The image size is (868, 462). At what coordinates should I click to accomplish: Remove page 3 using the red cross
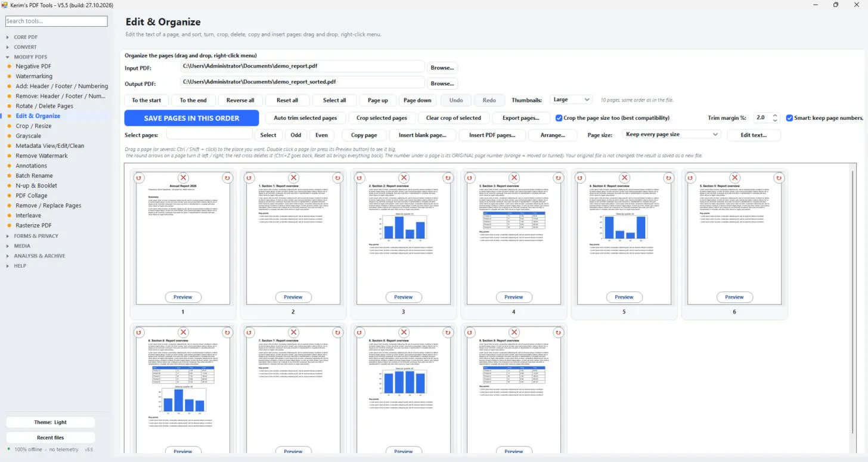click(x=404, y=178)
